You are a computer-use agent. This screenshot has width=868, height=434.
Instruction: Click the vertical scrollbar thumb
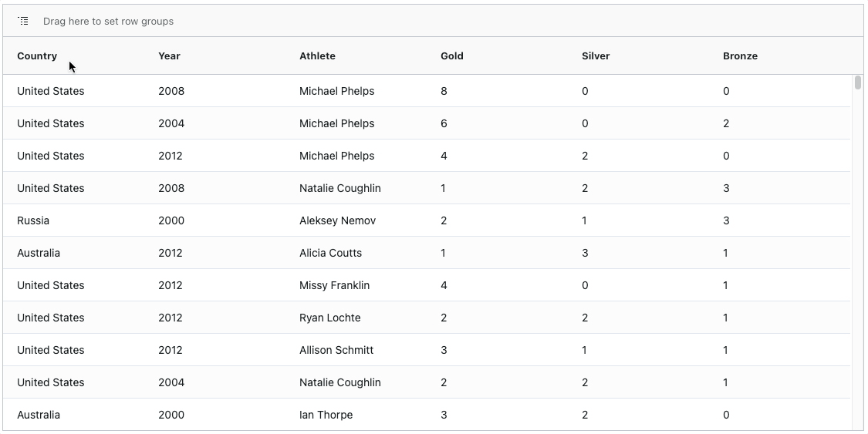(857, 82)
